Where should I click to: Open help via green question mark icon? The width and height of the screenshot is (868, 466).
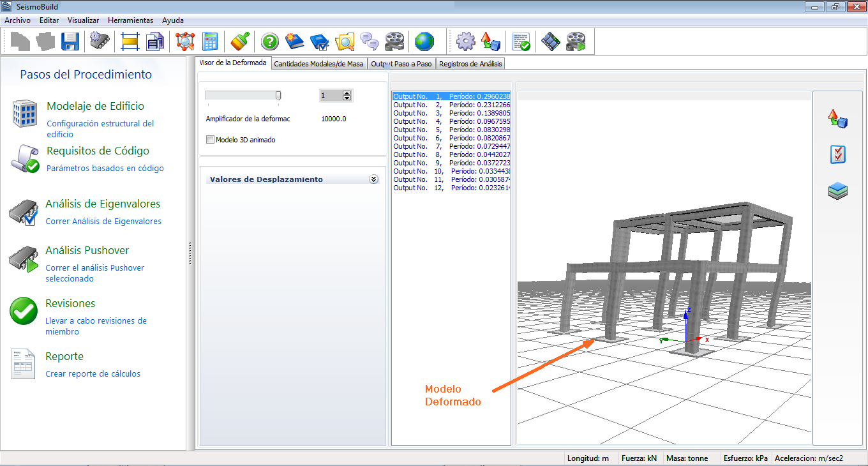(x=270, y=42)
